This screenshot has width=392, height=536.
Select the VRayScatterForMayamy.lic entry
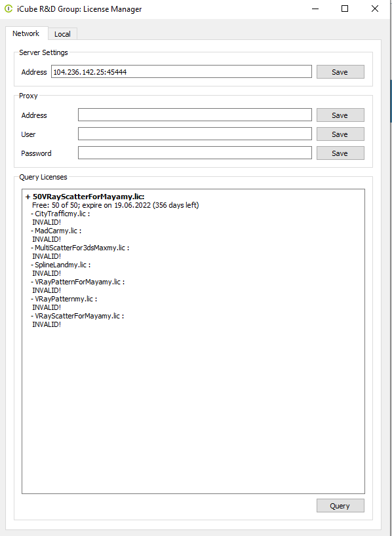77,316
